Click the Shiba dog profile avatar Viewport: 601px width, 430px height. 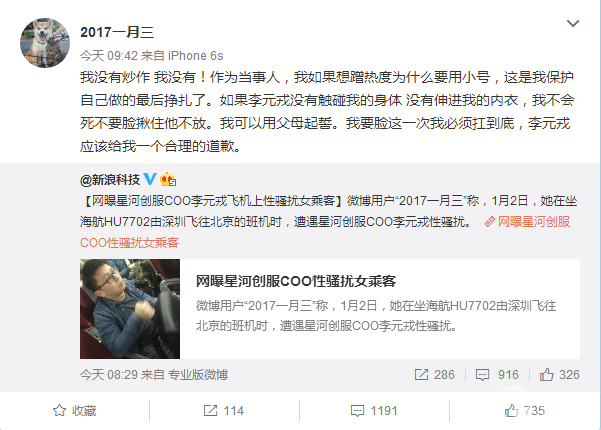click(x=45, y=43)
